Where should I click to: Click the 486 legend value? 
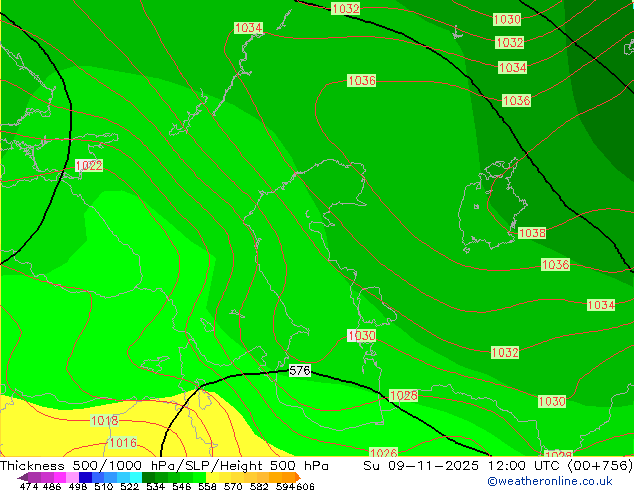click(x=52, y=486)
